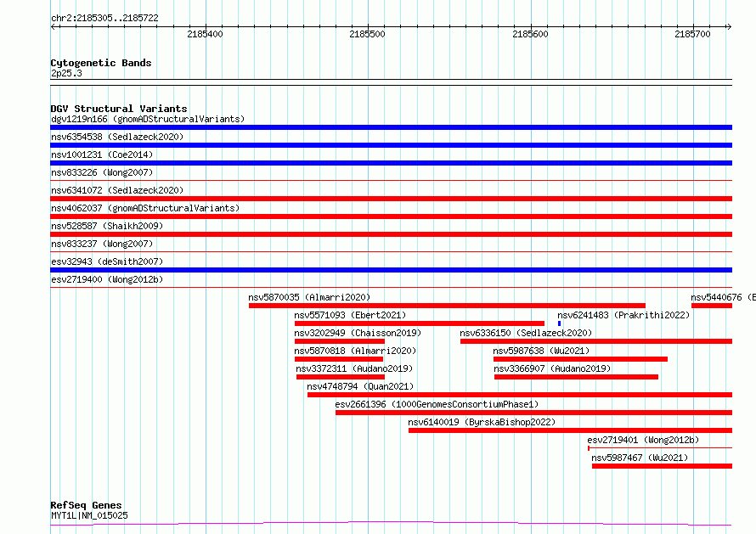The width and height of the screenshot is (756, 534).
Task: Click the 2185500 ruler position label
Action: click(x=368, y=34)
